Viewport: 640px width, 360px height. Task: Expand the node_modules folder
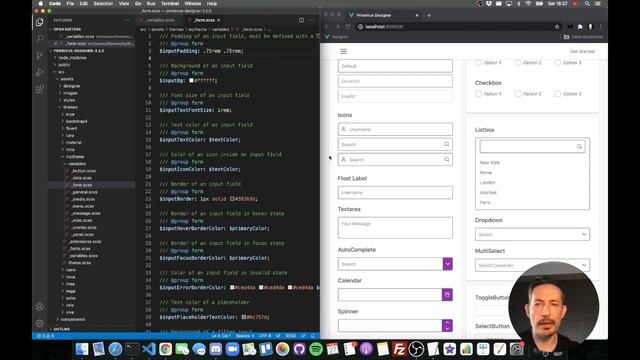coord(72,58)
